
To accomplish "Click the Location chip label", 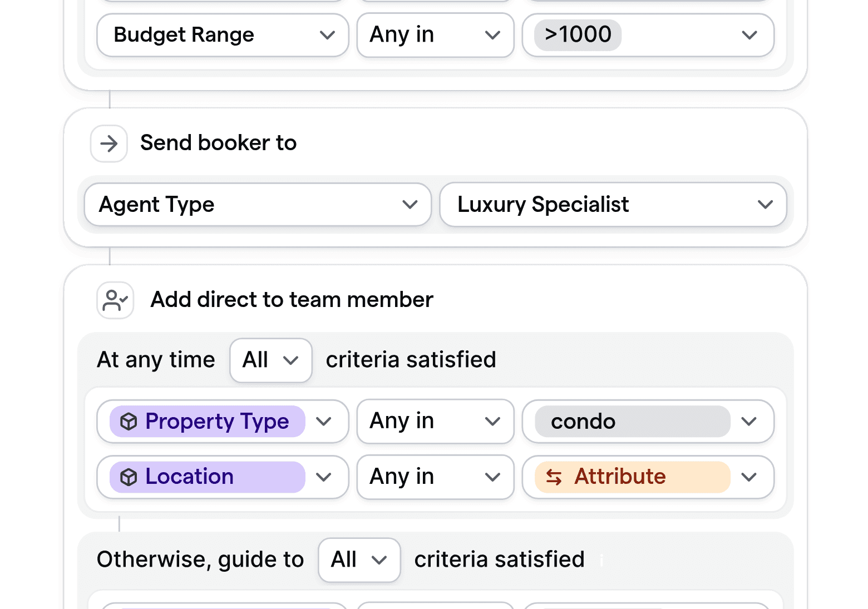I will coord(189,477).
